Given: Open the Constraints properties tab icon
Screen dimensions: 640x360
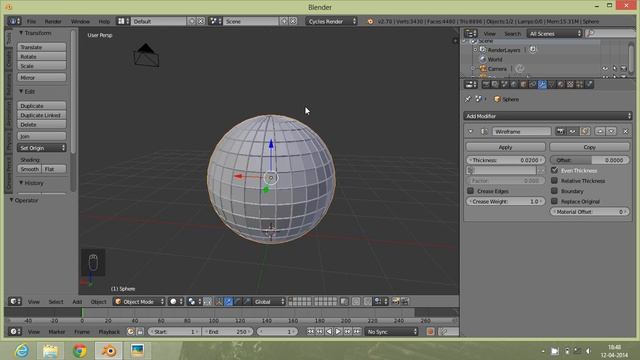Looking at the screenshot, I should (533, 84).
